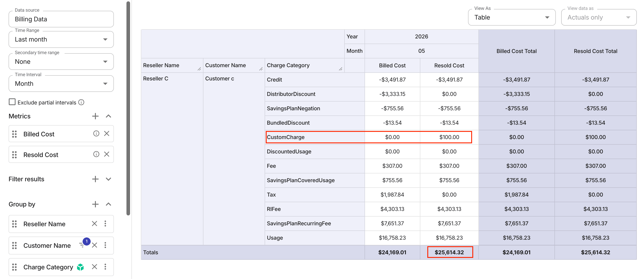Collapse the Group by section
The height and width of the screenshot is (279, 644).
[x=108, y=204]
